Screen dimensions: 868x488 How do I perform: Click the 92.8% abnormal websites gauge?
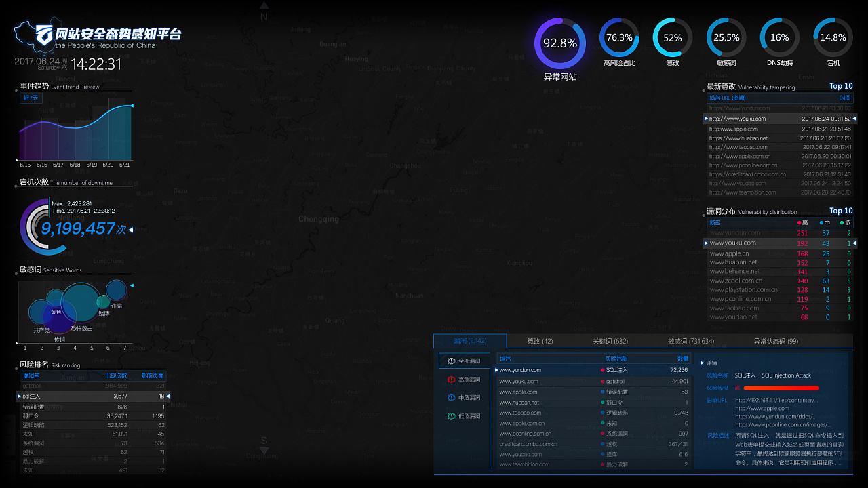pos(560,43)
